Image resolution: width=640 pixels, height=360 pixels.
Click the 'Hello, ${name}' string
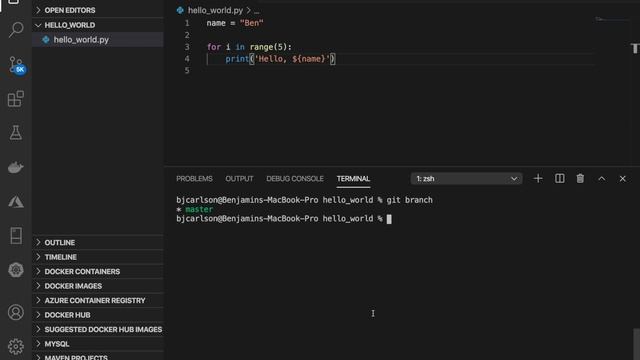(292, 59)
